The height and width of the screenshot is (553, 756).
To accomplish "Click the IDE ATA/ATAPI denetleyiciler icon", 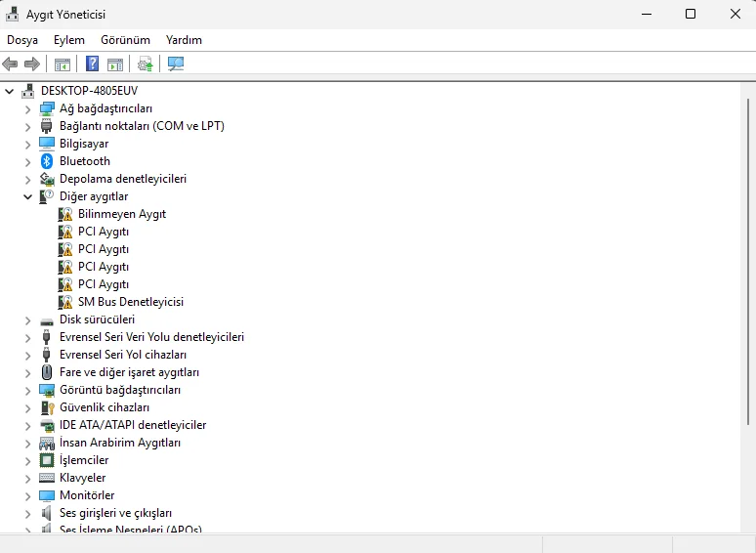I will [47, 425].
